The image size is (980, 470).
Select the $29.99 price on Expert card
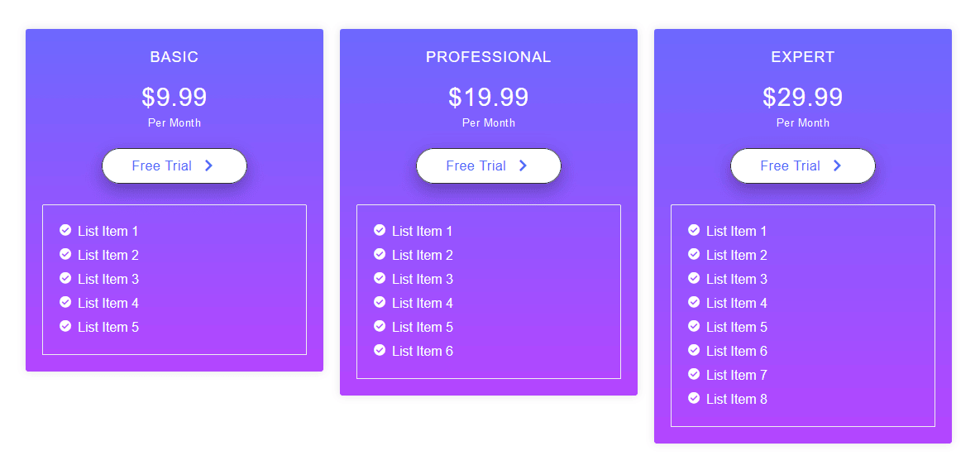coord(802,98)
